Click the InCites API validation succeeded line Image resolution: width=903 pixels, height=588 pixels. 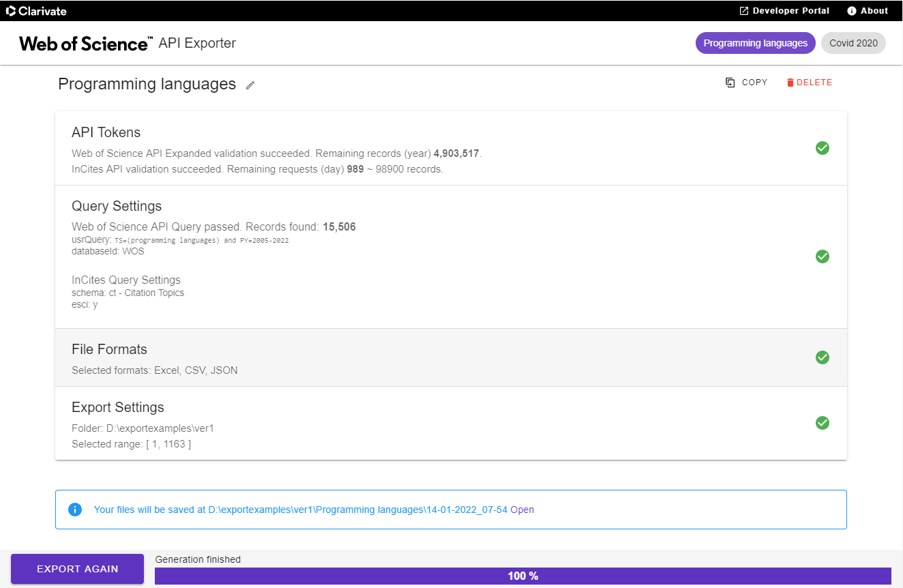(257, 169)
